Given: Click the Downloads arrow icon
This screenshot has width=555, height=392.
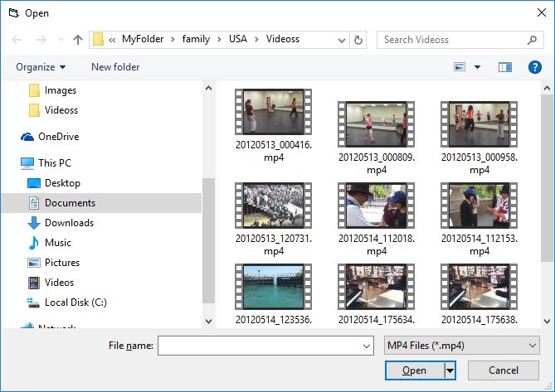Looking at the screenshot, I should [x=34, y=223].
